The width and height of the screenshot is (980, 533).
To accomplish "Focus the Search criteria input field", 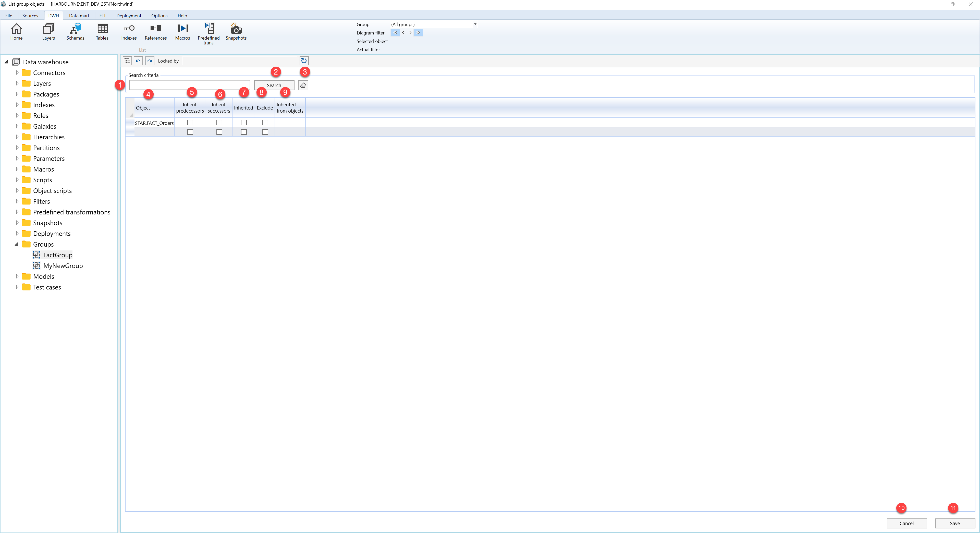I will pos(189,85).
